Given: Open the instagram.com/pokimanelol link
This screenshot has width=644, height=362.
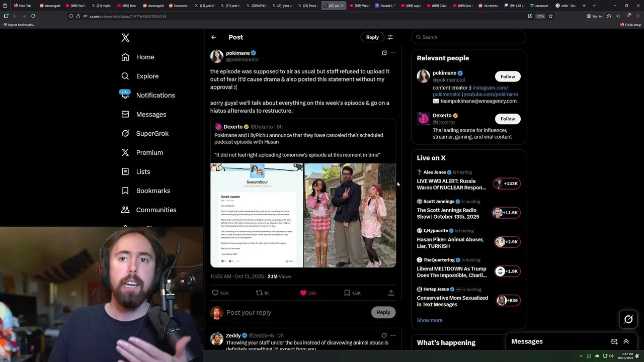Looking at the screenshot, I should pyautogui.click(x=470, y=91).
